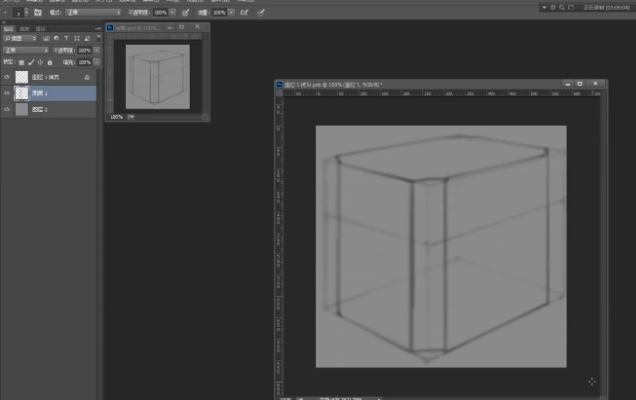Click the gray bottom layer thumbnail

pyautogui.click(x=21, y=110)
